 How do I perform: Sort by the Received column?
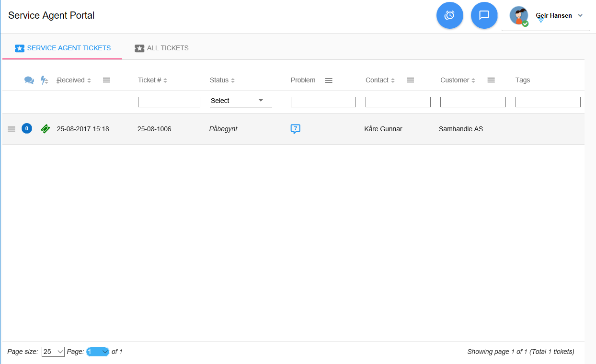(x=74, y=80)
